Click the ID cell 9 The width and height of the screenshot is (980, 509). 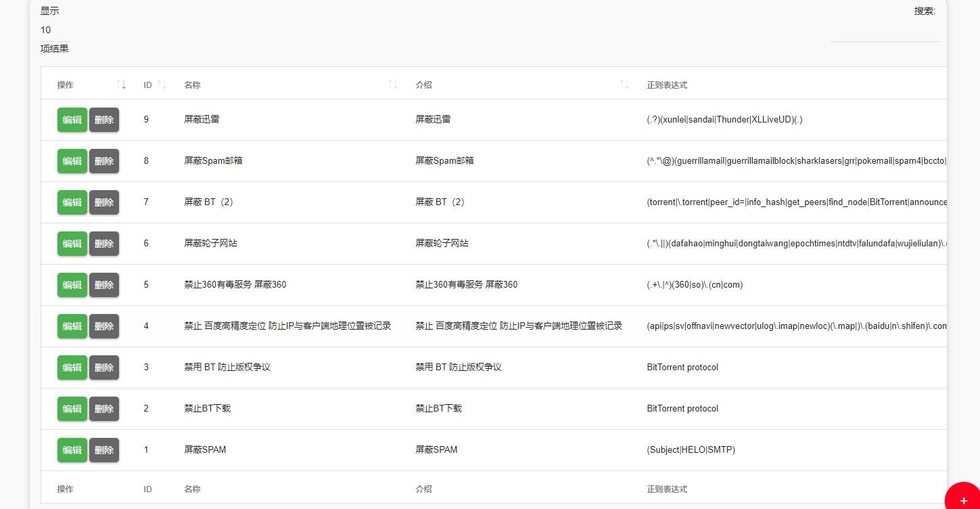click(146, 119)
